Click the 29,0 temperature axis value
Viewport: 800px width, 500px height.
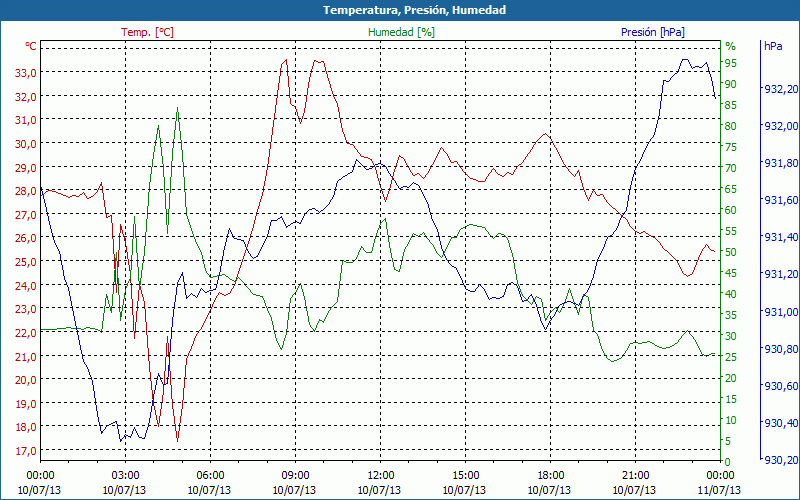[x=26, y=168]
